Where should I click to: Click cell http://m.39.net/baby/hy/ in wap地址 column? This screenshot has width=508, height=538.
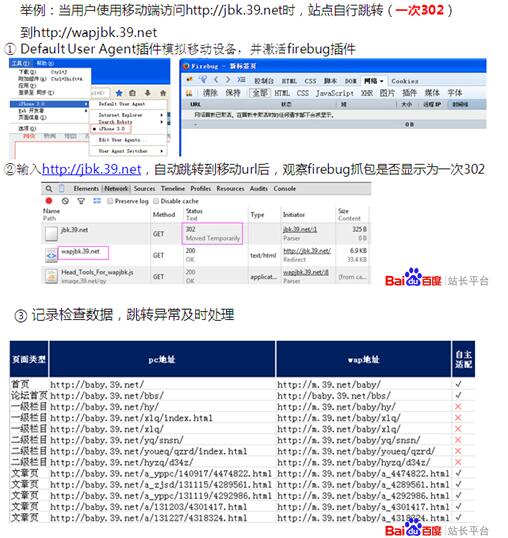point(336,407)
